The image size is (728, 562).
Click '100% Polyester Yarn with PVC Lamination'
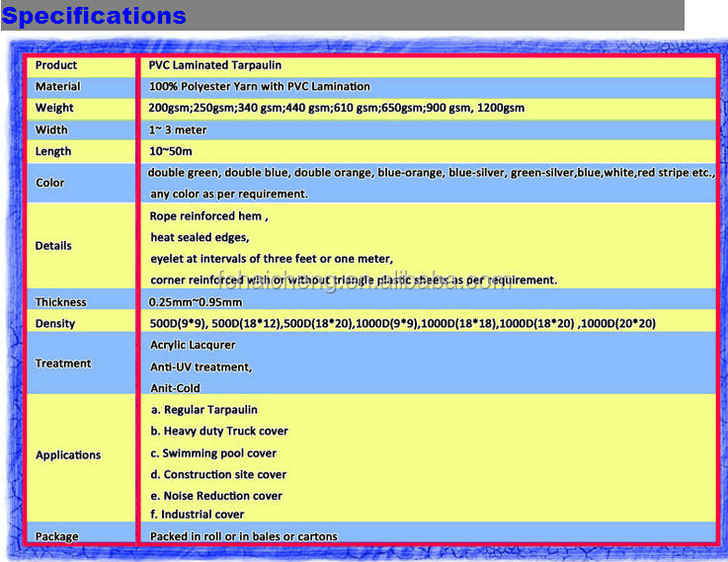(260, 86)
